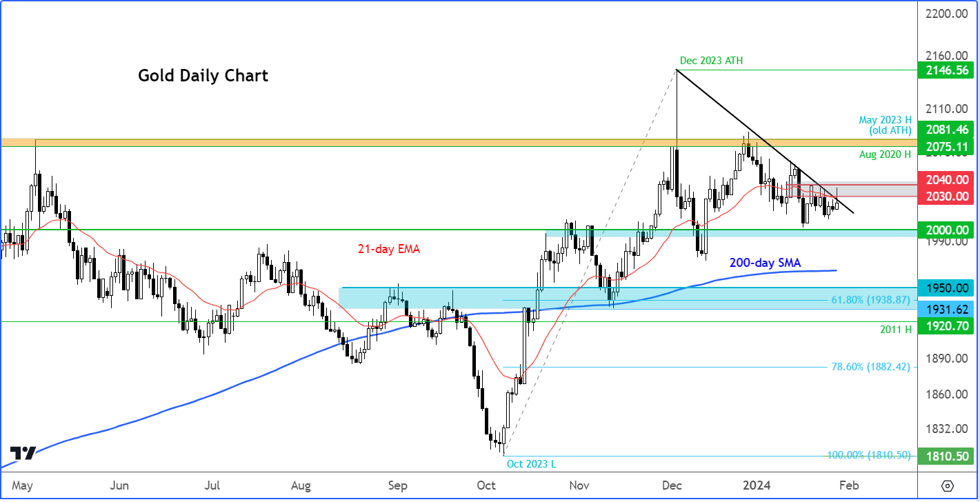Click the 61.80% (1938.87) Fibonacci label
980x502 pixels.
869,301
